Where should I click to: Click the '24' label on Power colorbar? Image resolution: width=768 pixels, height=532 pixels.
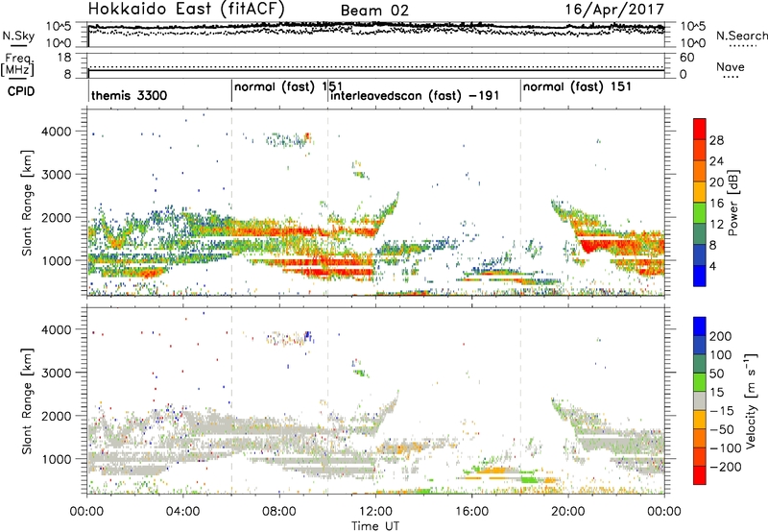pos(716,161)
